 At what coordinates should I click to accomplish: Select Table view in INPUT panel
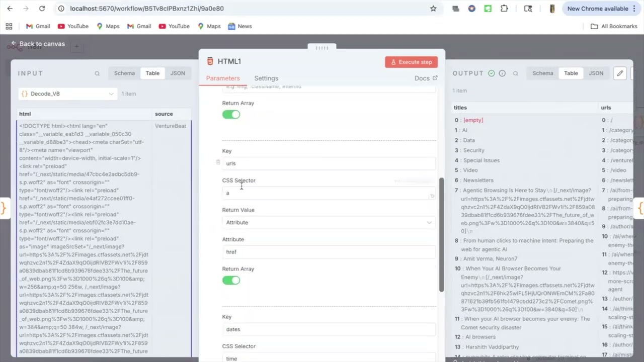pos(152,73)
